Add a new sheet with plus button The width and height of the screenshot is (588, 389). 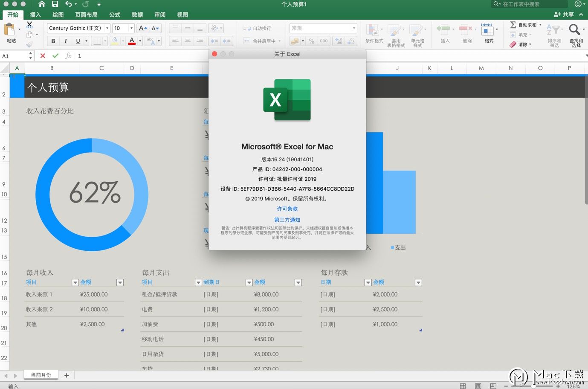67,375
